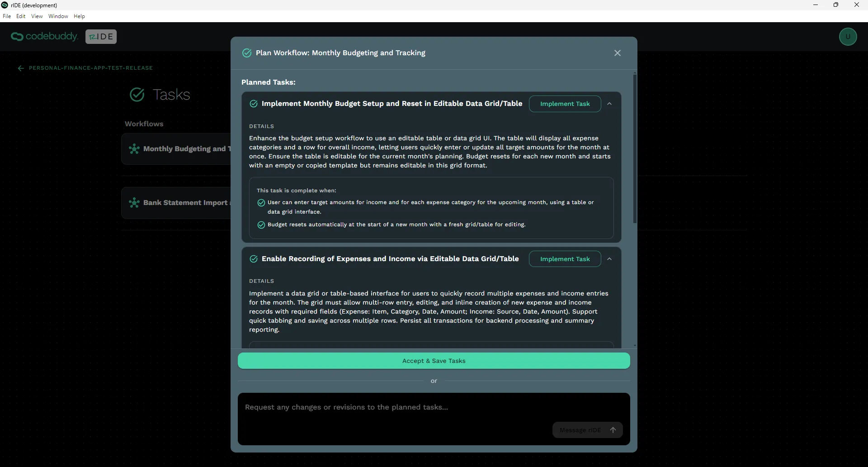Click the Plan Workflow title check icon
Viewport: 868px width, 467px height.
click(247, 53)
